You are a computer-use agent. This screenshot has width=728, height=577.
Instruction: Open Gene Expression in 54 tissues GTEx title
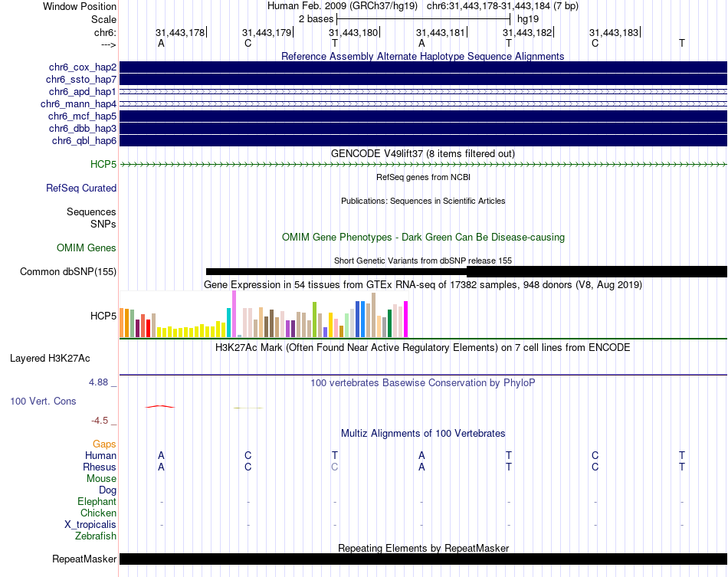coord(422,284)
